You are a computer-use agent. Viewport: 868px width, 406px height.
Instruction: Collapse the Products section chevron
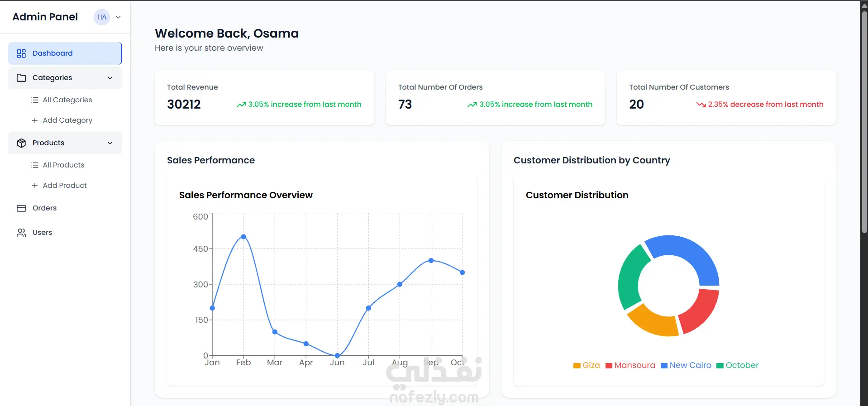[x=110, y=143]
